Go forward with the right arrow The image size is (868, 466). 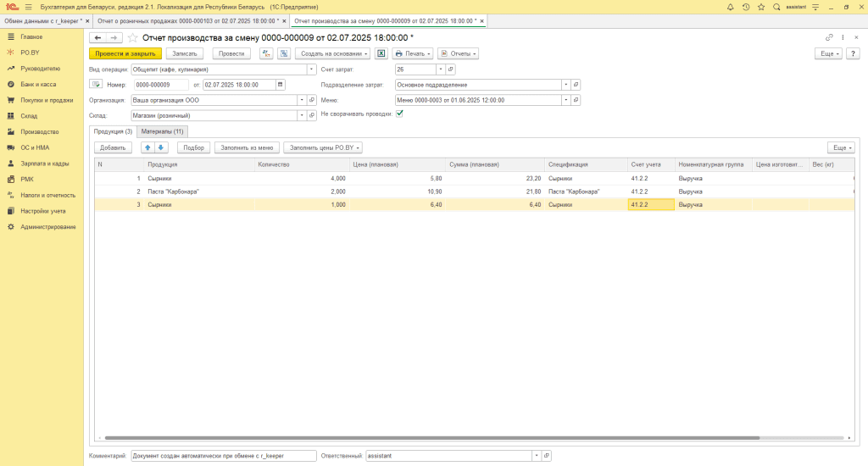tap(114, 37)
